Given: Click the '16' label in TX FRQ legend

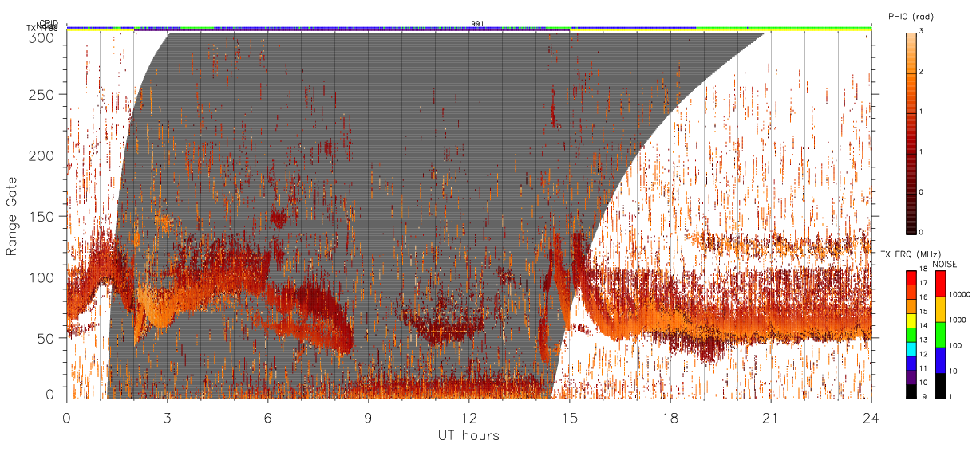Looking at the screenshot, I should point(923,297).
